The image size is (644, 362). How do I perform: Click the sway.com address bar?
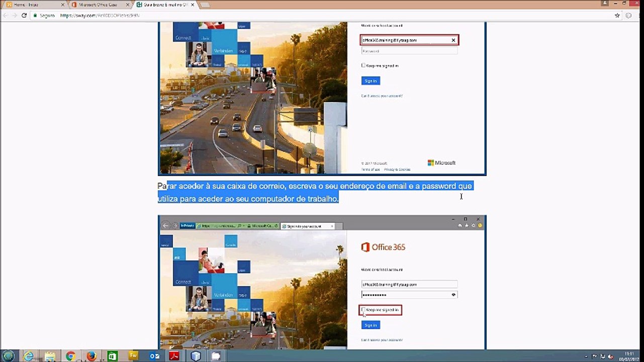pos(322,16)
